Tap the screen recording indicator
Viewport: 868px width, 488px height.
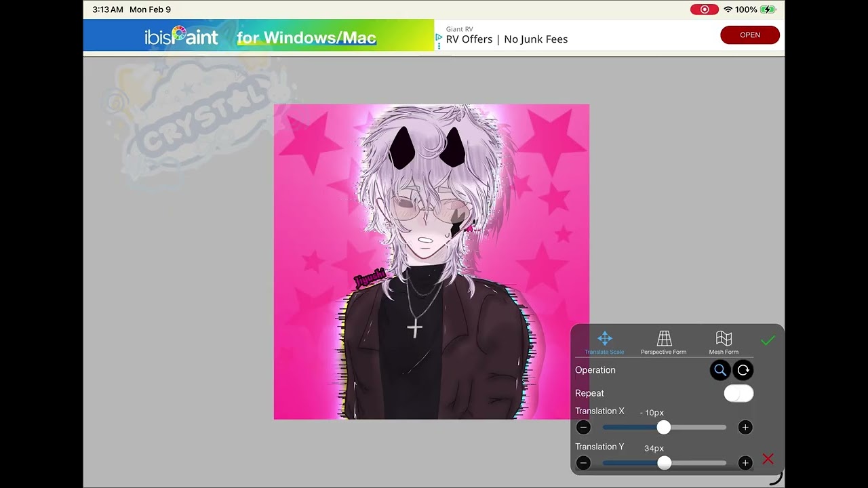(x=705, y=9)
